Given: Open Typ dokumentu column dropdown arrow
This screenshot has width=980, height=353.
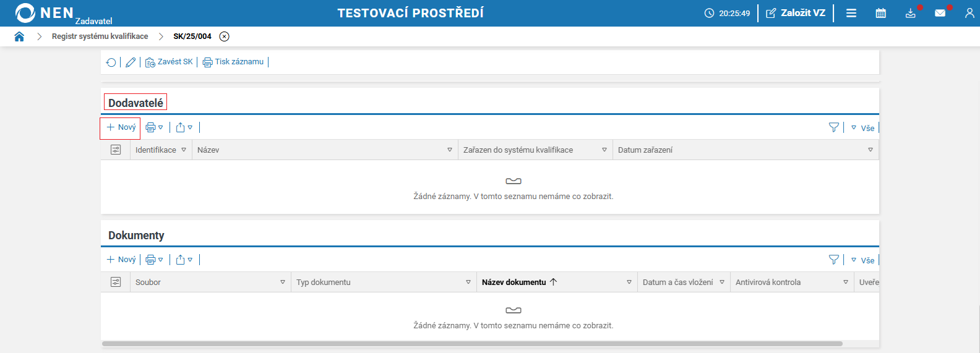Looking at the screenshot, I should [x=468, y=282].
